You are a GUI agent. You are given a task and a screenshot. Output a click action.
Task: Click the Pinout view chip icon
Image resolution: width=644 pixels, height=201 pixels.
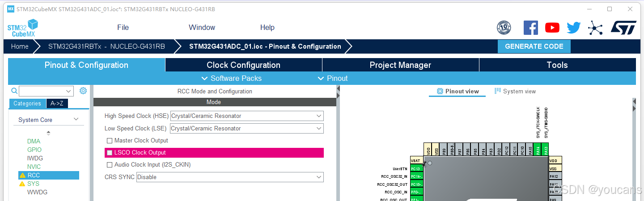click(x=440, y=91)
